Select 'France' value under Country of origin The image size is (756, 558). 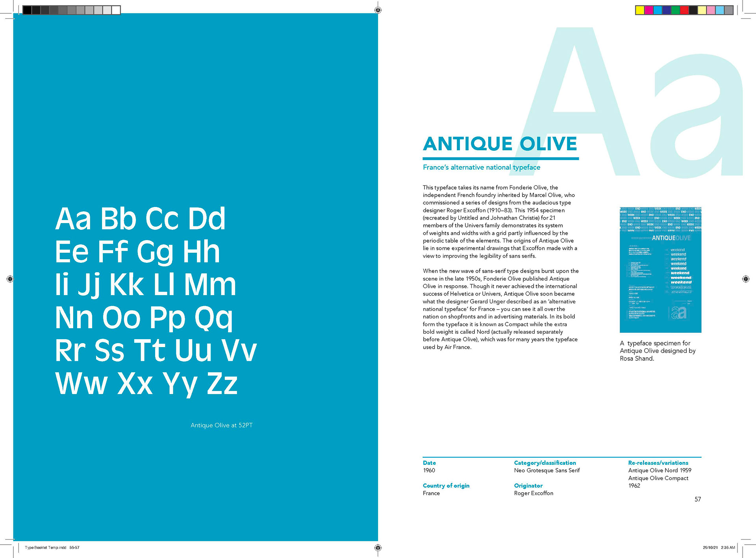pyautogui.click(x=431, y=493)
